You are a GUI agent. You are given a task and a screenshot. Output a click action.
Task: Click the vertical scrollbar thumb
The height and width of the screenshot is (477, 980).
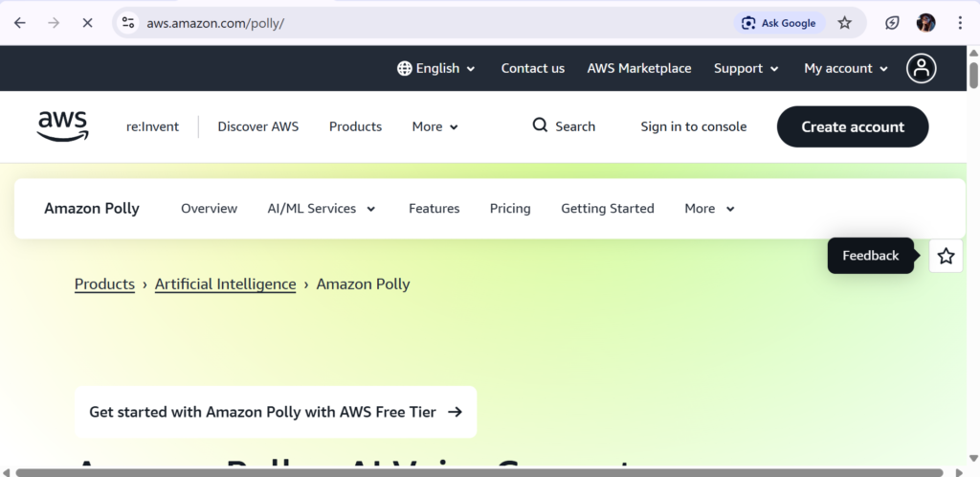coord(973,75)
